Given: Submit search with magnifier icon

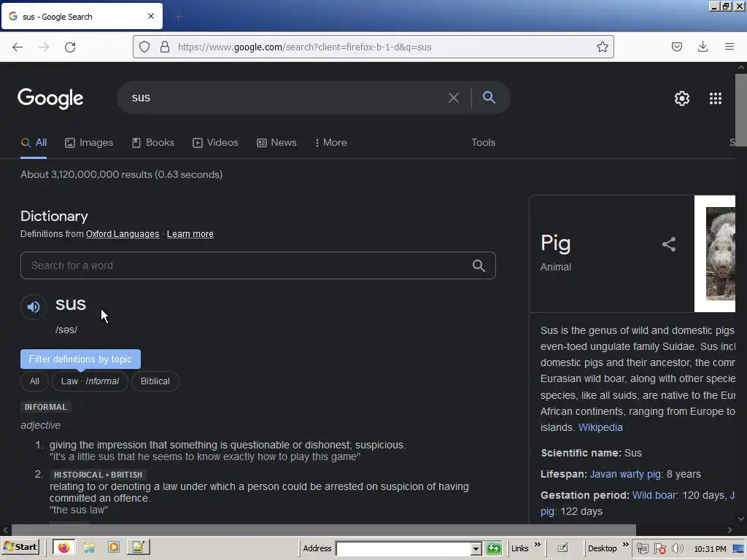Looking at the screenshot, I should coord(489,97).
